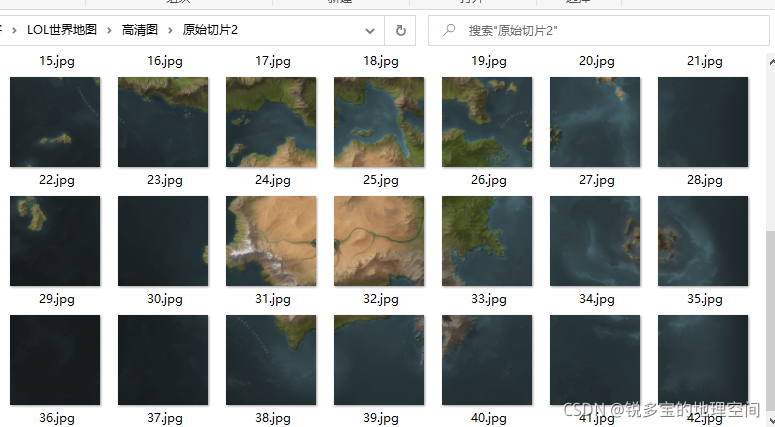Image resolution: width=775 pixels, height=427 pixels.
Task: Select the 39.jpg thumbnail
Action: [379, 360]
